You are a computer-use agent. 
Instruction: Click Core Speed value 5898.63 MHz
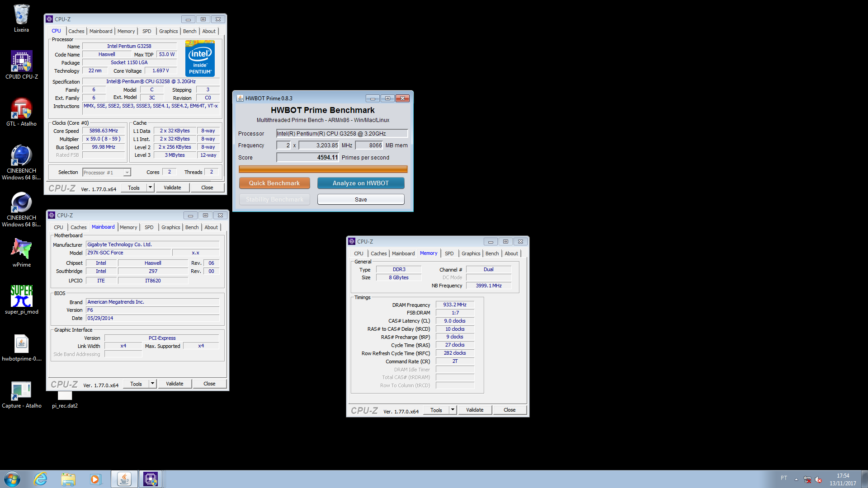(104, 131)
